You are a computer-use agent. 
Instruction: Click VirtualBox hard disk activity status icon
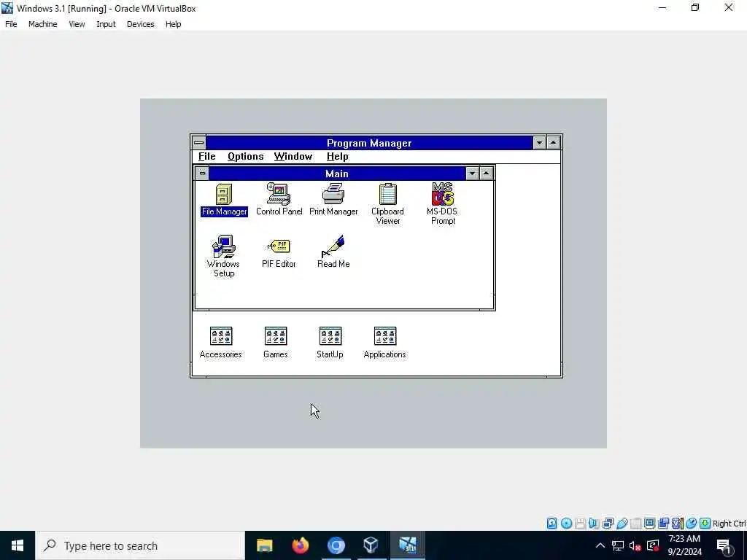tap(551, 524)
